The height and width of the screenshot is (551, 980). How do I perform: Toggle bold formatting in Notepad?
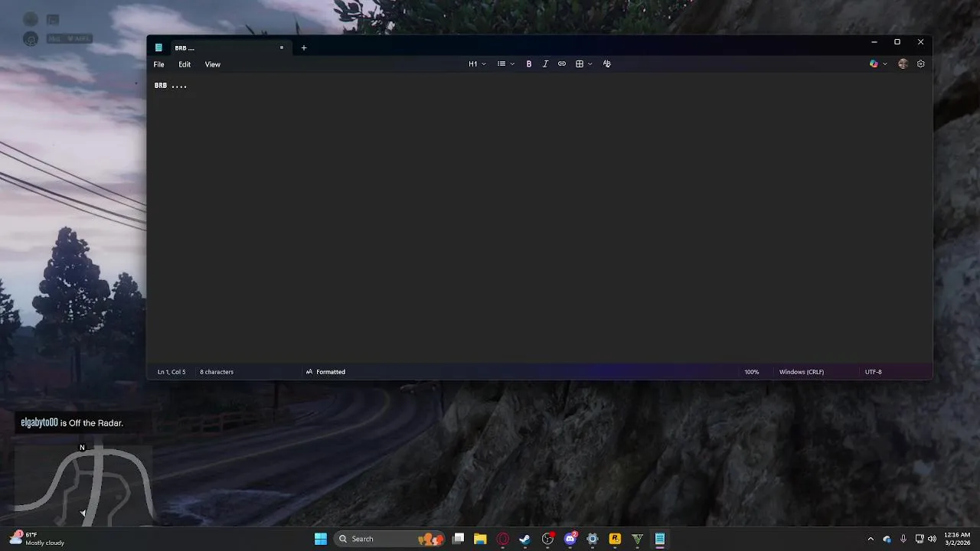tap(528, 64)
